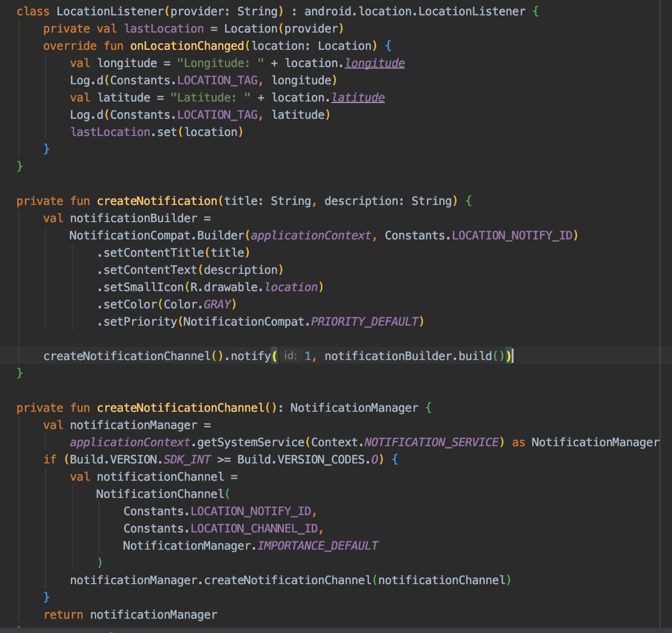Click LOCATION_TAG in the Log.d latitude line

pos(217,115)
